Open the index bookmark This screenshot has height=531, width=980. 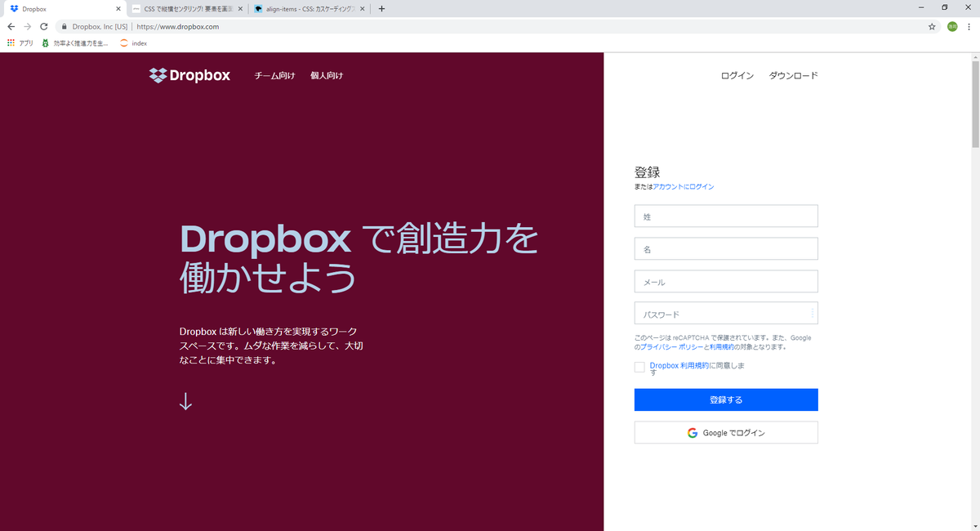click(x=133, y=42)
